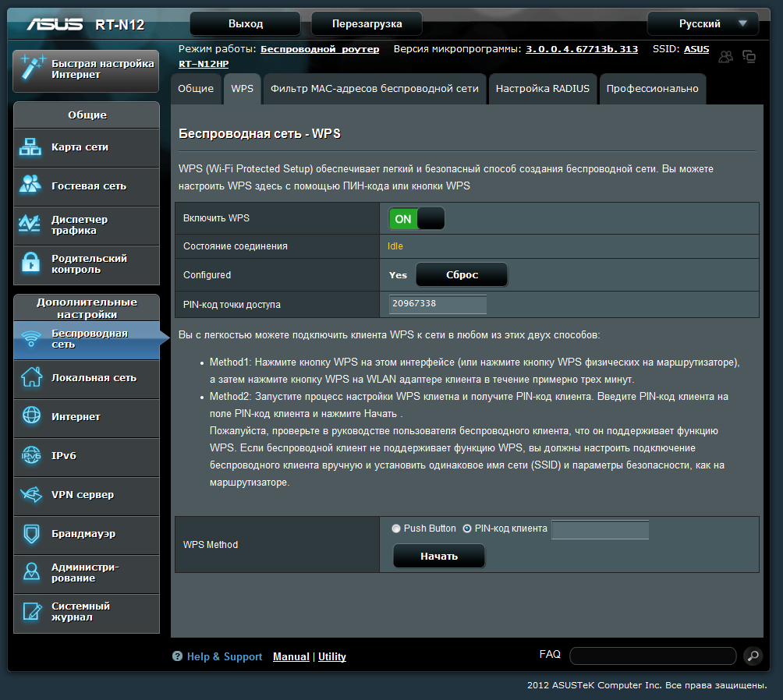The height and width of the screenshot is (700, 783).
Task: Click the PIN-код точки доступа field
Action: (438, 304)
